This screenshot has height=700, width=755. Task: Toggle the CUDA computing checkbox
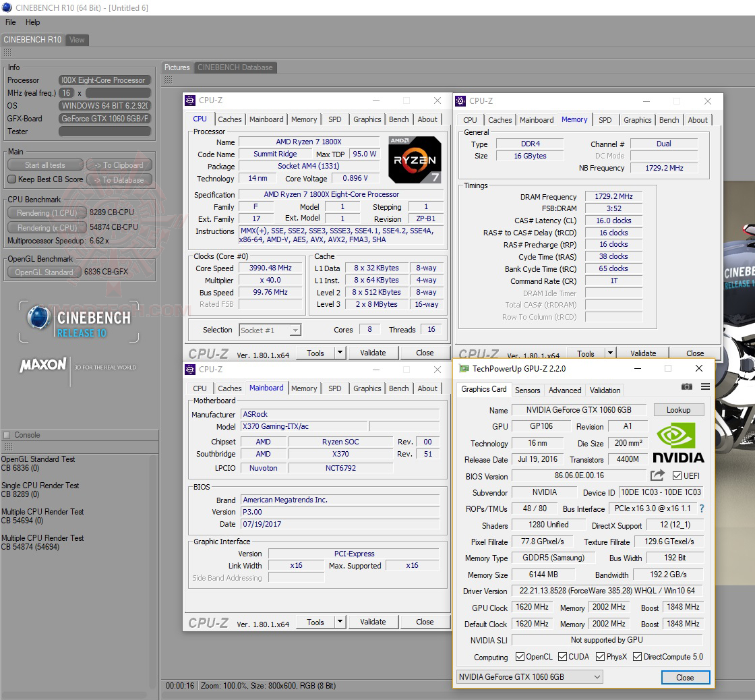[562, 656]
